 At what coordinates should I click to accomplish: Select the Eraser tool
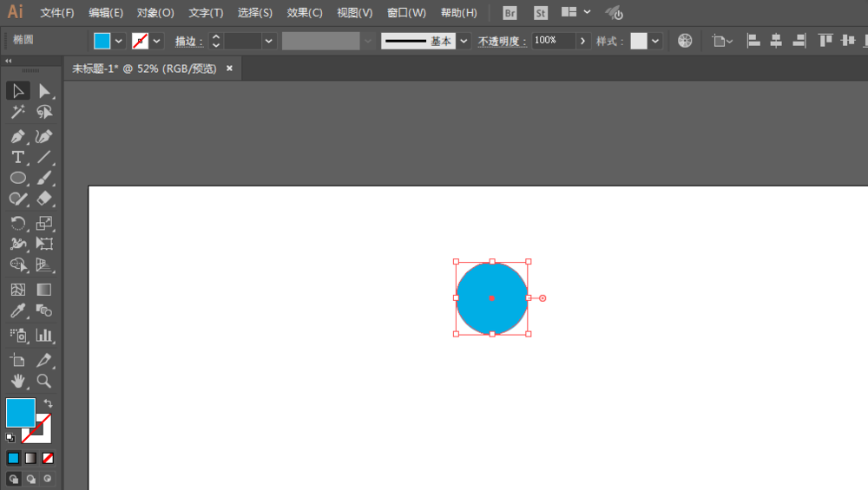pyautogui.click(x=44, y=199)
